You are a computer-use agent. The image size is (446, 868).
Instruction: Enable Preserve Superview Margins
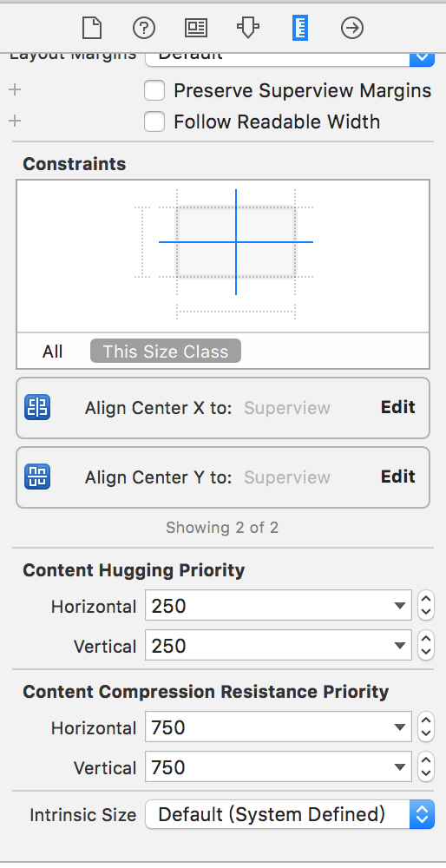[154, 91]
